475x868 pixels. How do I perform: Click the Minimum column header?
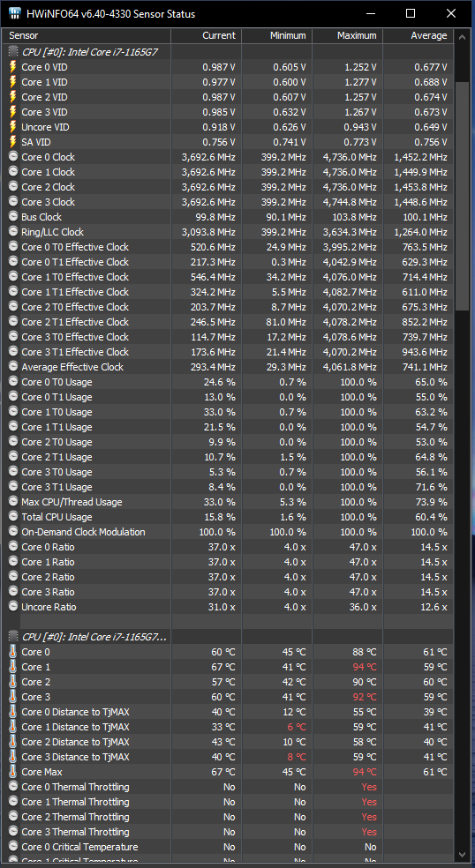pyautogui.click(x=276, y=35)
